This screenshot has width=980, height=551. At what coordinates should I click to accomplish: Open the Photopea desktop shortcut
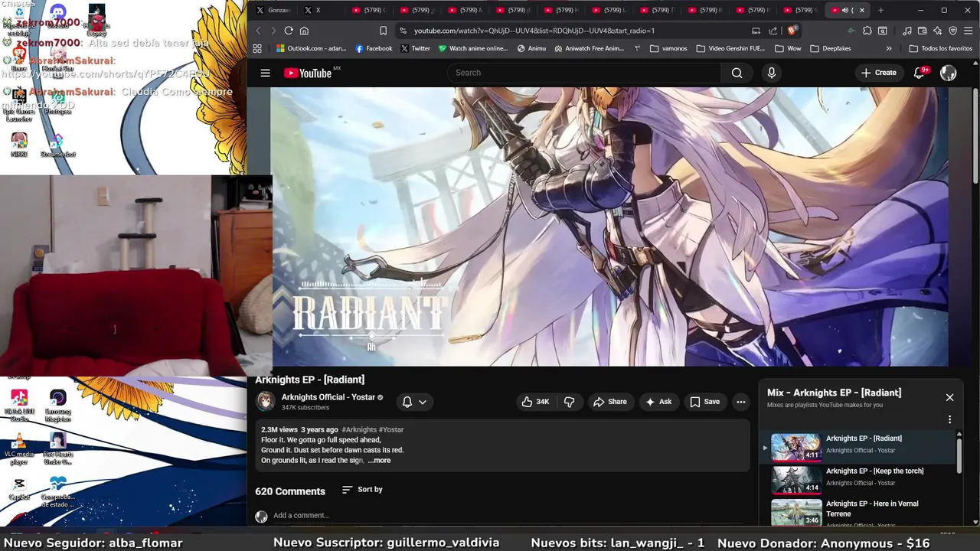pos(57,102)
